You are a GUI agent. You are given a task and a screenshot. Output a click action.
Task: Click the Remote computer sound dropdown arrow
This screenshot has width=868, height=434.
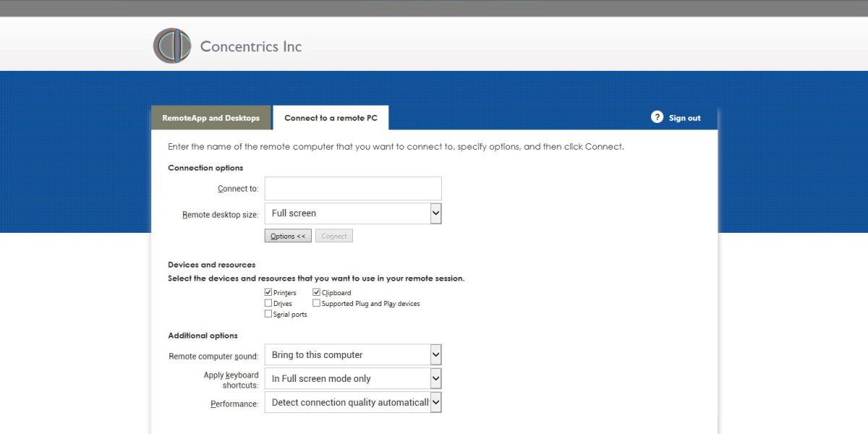[435, 354]
